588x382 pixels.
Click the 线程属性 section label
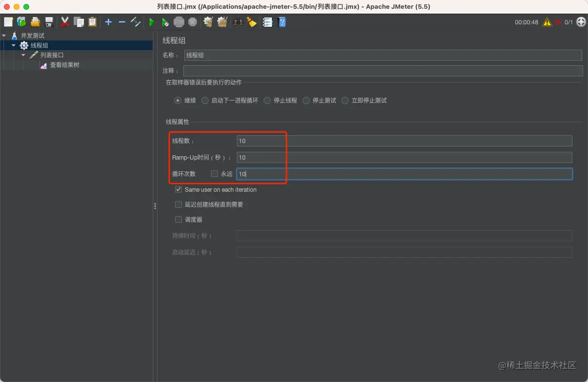point(178,122)
